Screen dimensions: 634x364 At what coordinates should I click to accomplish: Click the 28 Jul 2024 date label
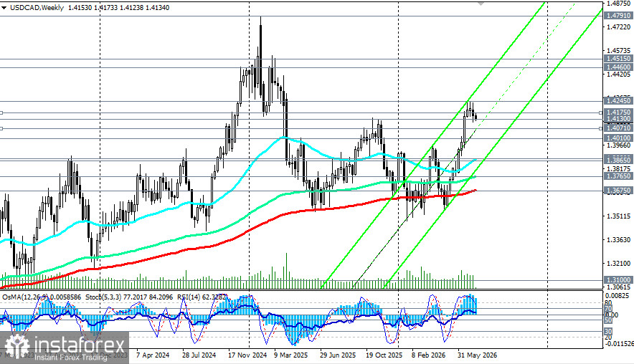(199, 355)
